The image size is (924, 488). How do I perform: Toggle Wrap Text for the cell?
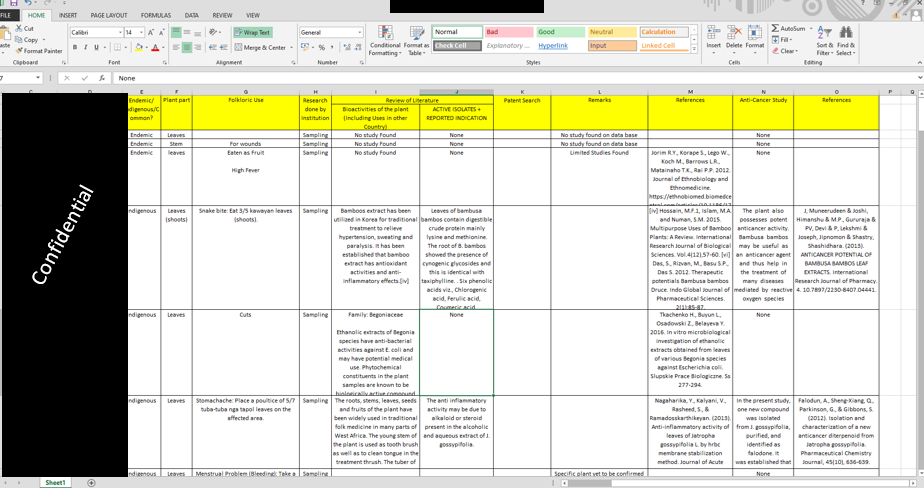click(252, 32)
